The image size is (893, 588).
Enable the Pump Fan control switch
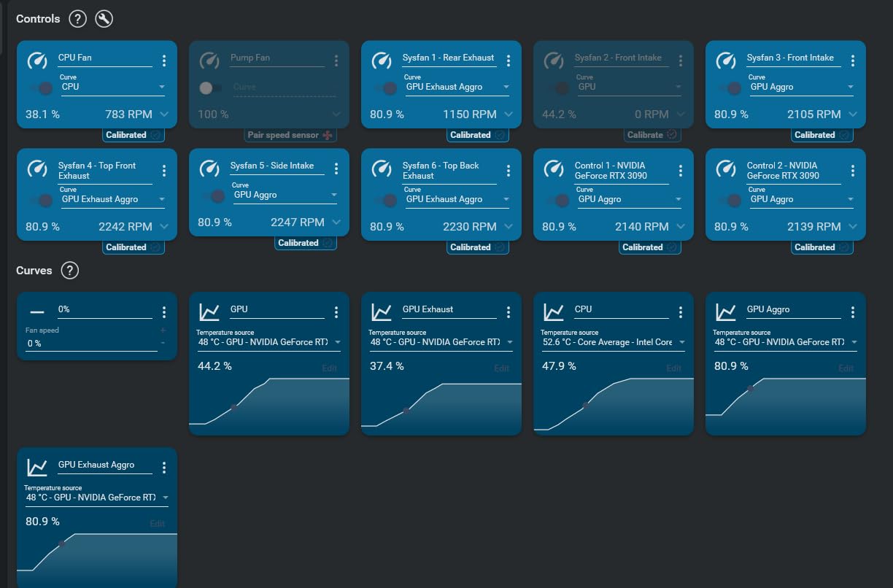(211, 88)
